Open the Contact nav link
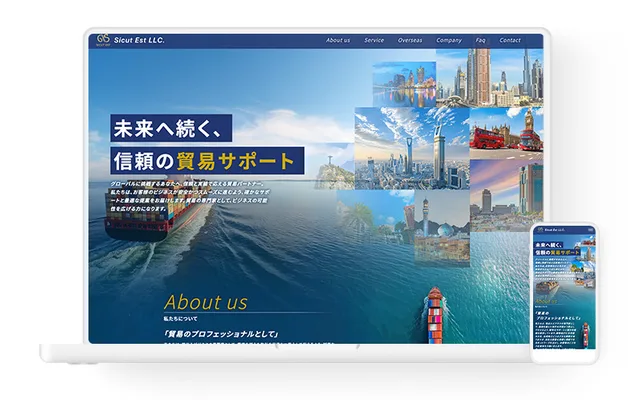640x400 pixels. (510, 40)
